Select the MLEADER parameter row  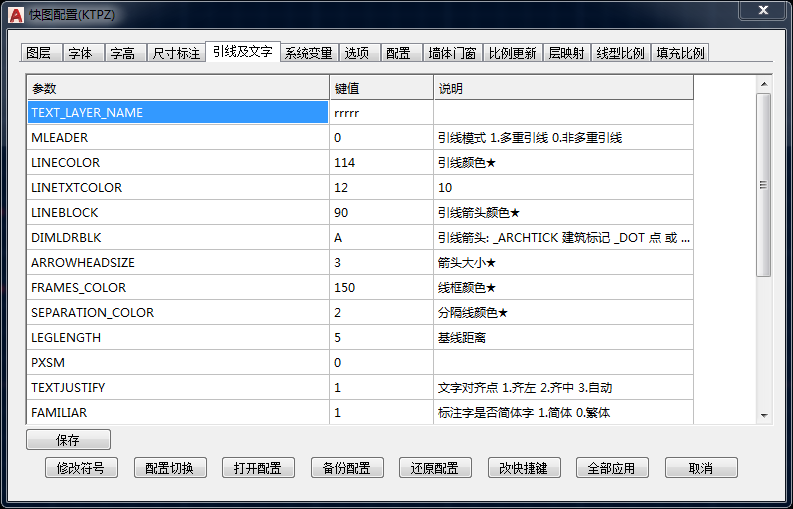point(178,138)
